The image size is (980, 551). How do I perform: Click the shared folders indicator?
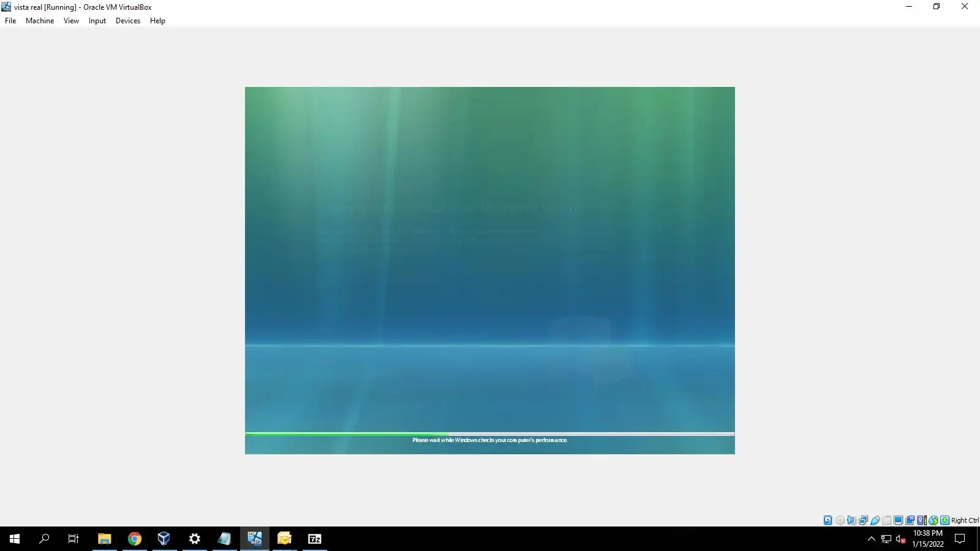(886, 520)
